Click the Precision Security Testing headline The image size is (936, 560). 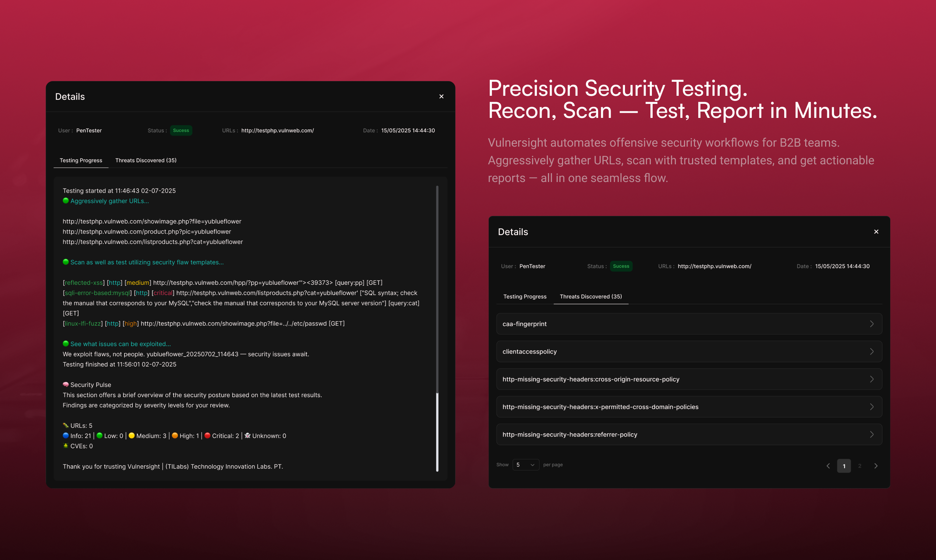pos(618,89)
